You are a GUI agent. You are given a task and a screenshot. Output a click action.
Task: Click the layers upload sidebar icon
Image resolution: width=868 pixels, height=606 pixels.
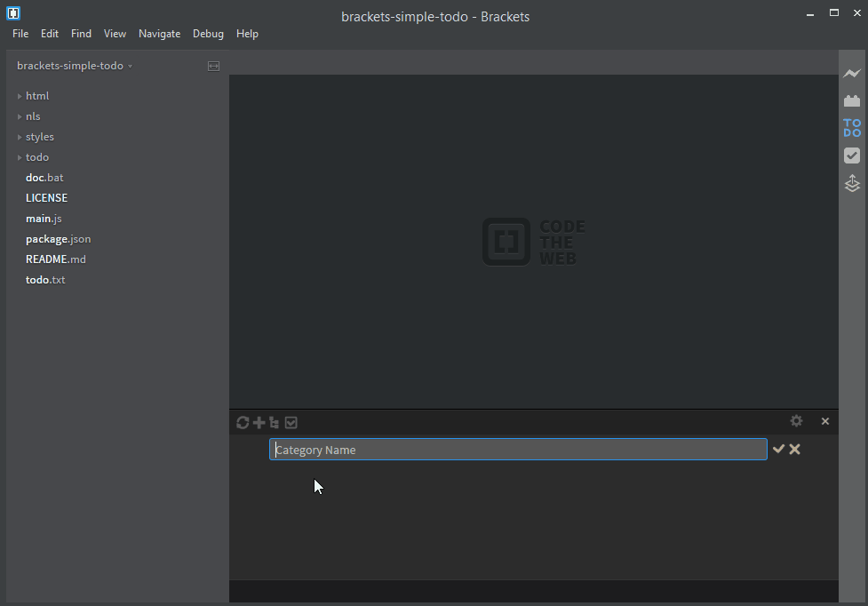coord(852,183)
